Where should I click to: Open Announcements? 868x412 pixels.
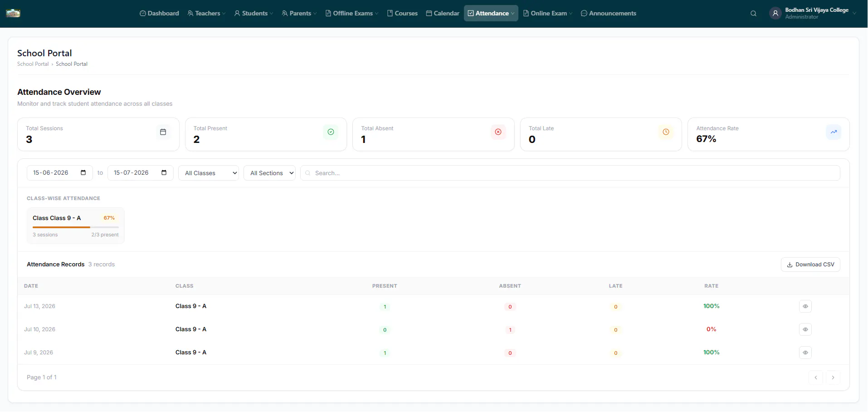click(609, 14)
